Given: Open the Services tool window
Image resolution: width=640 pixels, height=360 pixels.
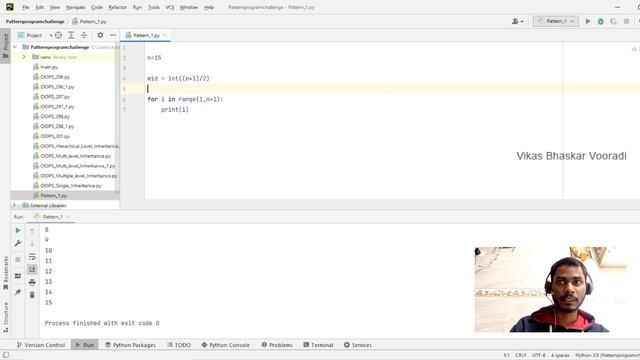Looking at the screenshot, I should (358, 345).
